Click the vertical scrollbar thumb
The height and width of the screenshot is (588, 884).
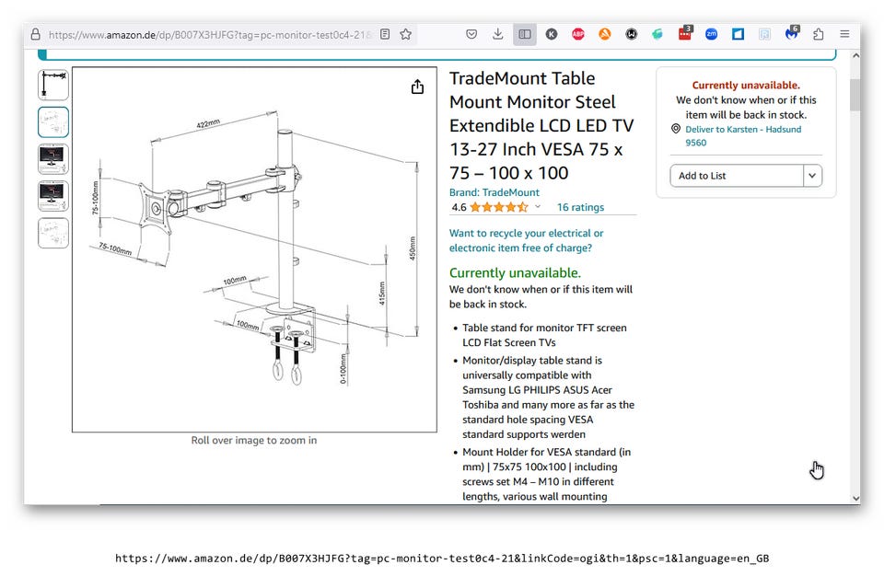pos(855,95)
